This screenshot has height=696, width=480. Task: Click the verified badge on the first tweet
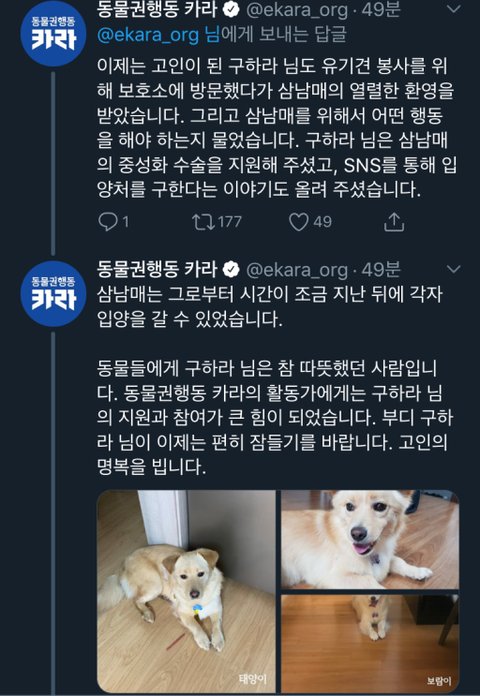pos(231,11)
